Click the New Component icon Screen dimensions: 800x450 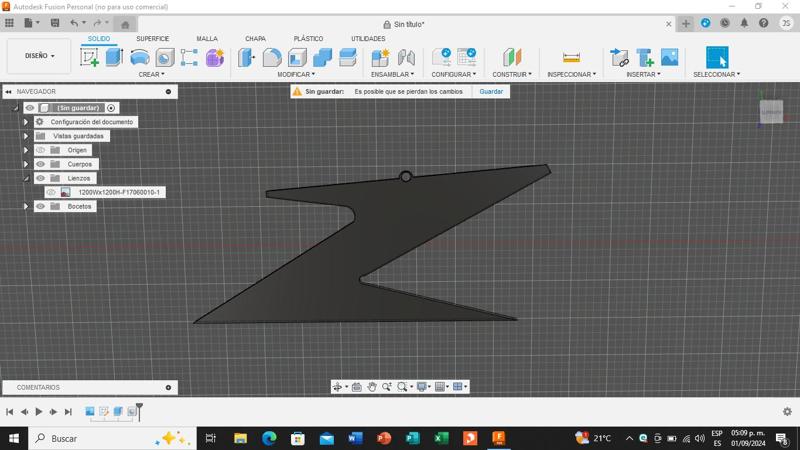tap(380, 58)
